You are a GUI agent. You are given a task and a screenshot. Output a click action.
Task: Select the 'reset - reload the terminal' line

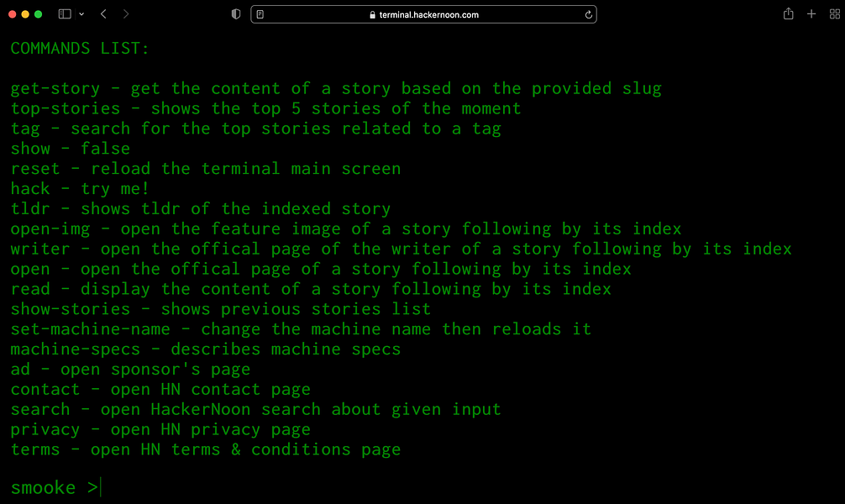click(206, 169)
